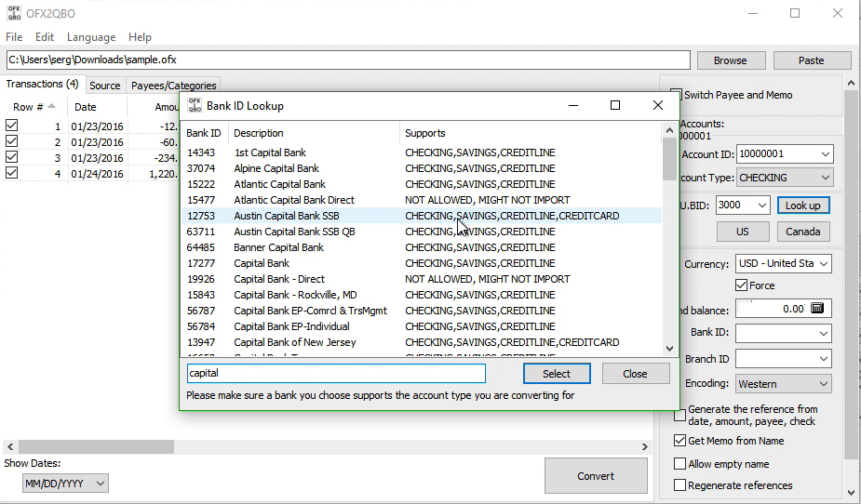Click the Select button in lookup dialog
The height and width of the screenshot is (504, 861).
pyautogui.click(x=557, y=374)
